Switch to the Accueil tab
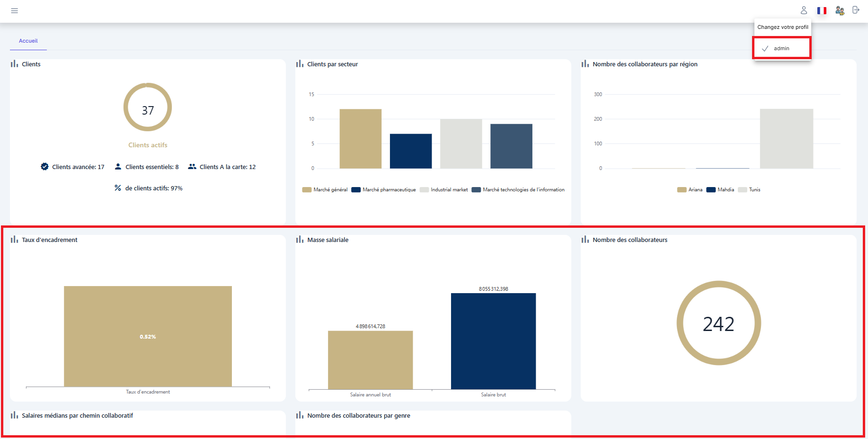The width and height of the screenshot is (868, 439). tap(28, 41)
